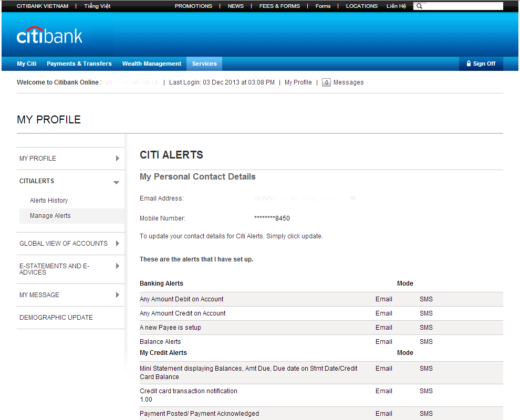Open the messages count badge
This screenshot has height=420, width=520.
[x=326, y=82]
